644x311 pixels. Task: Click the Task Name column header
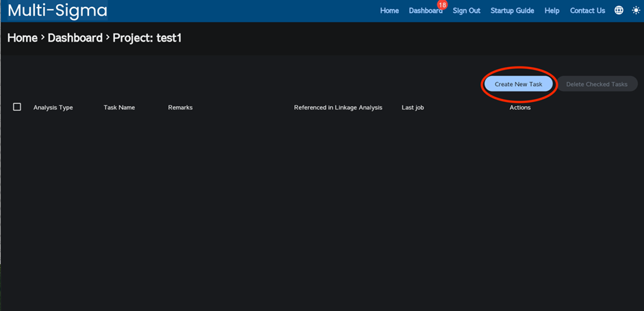[119, 107]
